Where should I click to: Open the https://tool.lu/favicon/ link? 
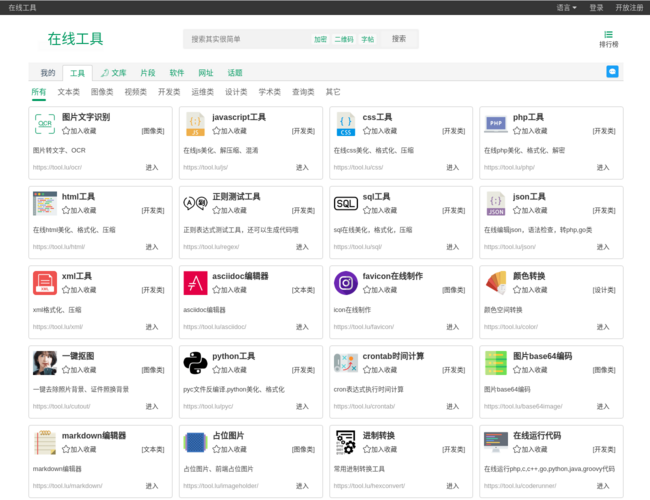tap(364, 327)
